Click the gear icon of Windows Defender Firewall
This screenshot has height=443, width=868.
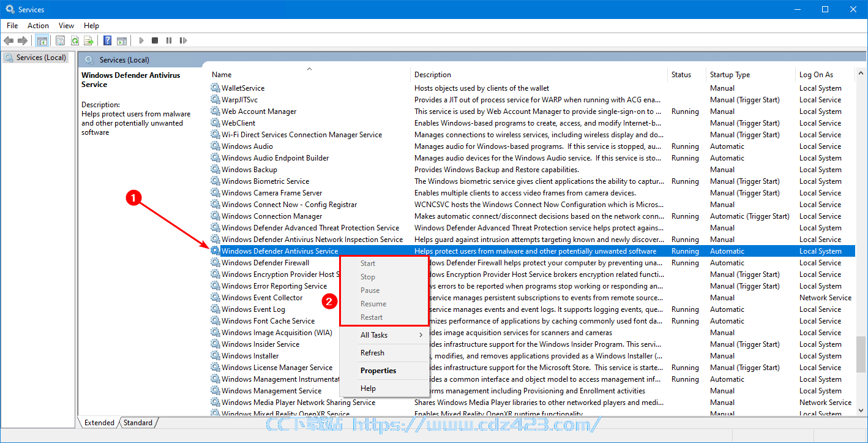(x=215, y=263)
